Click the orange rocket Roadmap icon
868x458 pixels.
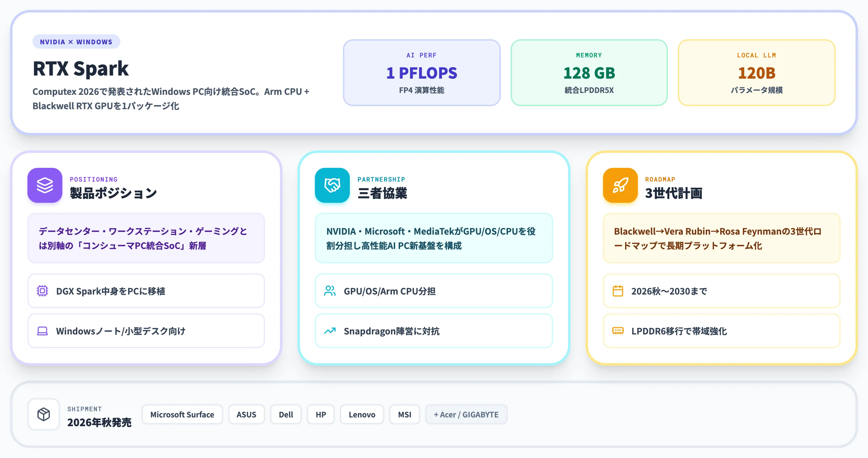[x=620, y=185]
